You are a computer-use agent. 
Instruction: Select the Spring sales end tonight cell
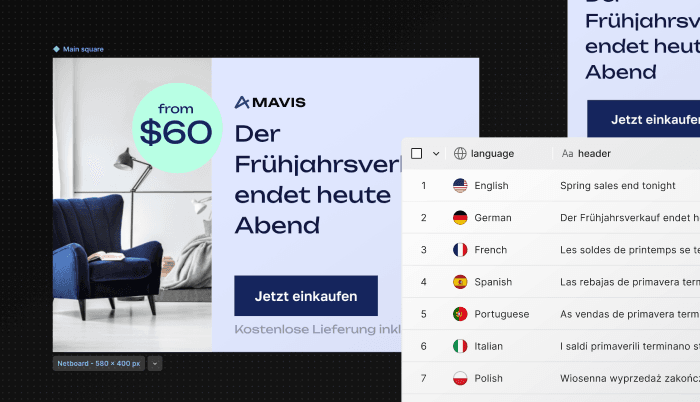(x=617, y=185)
